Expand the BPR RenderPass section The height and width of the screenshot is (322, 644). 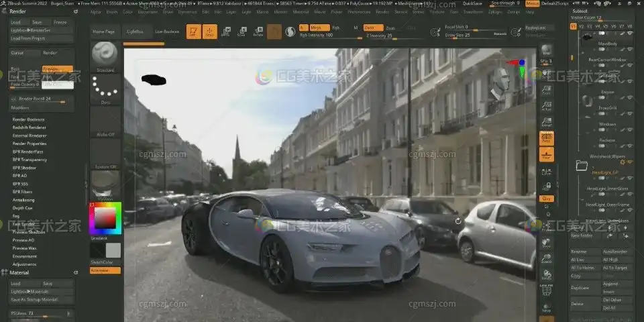click(30, 152)
